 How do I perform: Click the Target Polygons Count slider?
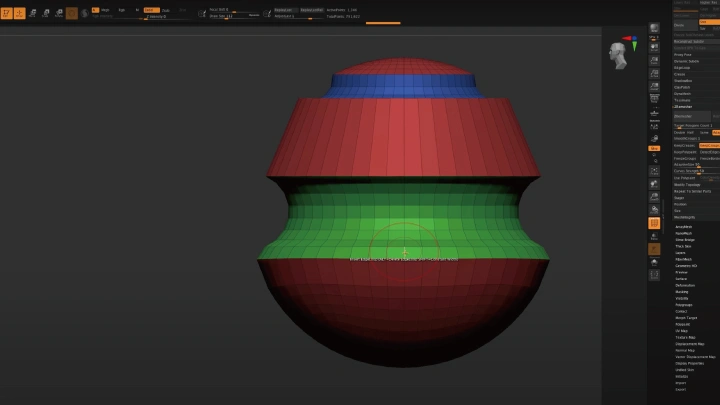[696, 126]
